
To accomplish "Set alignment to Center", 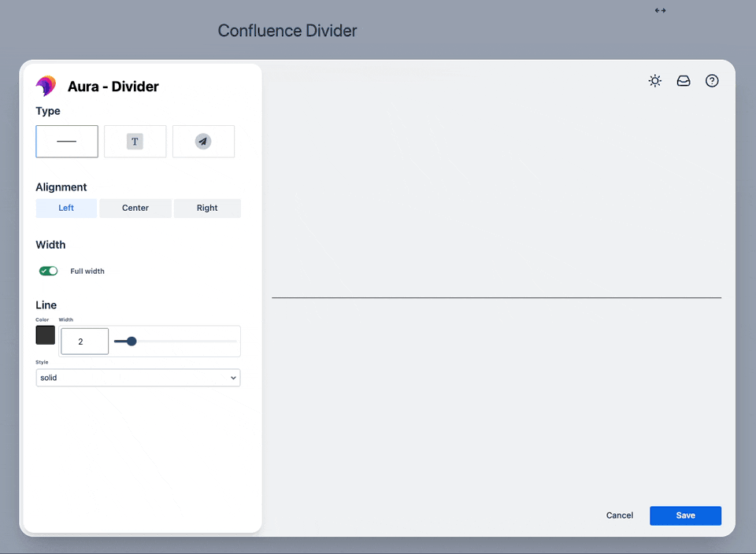I will tap(135, 208).
